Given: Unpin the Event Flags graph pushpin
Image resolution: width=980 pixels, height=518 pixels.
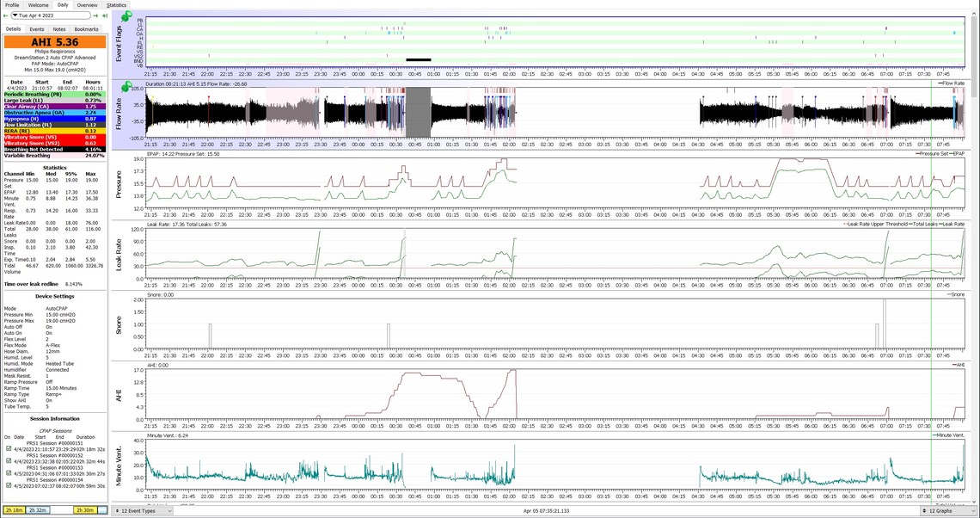Looking at the screenshot, I should click(x=127, y=15).
